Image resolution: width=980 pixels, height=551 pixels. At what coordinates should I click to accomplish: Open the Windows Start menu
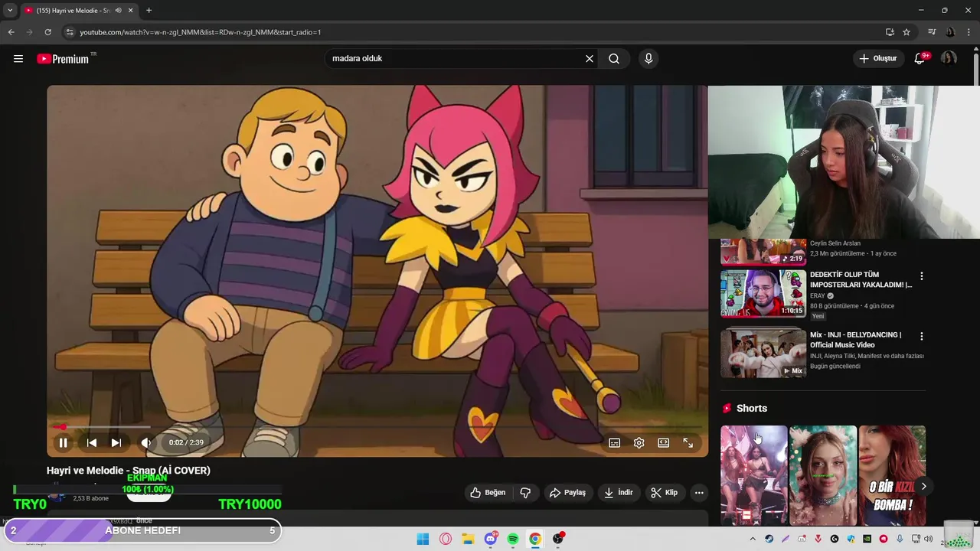click(423, 539)
